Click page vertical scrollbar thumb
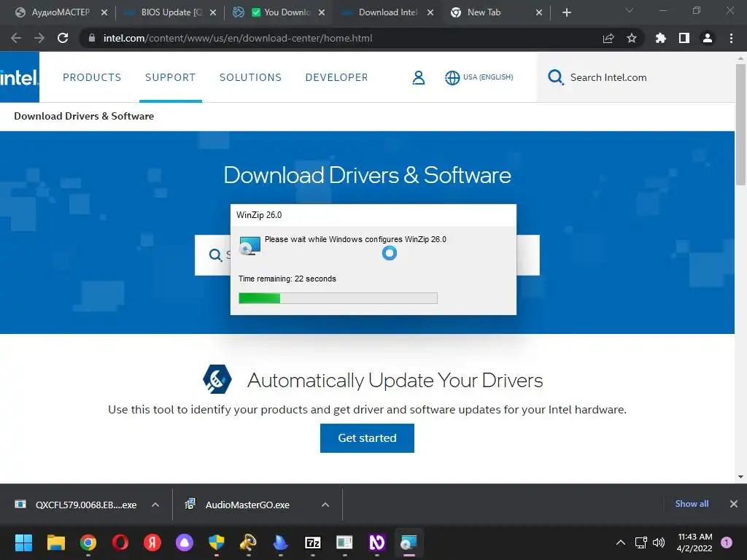 pos(740,125)
